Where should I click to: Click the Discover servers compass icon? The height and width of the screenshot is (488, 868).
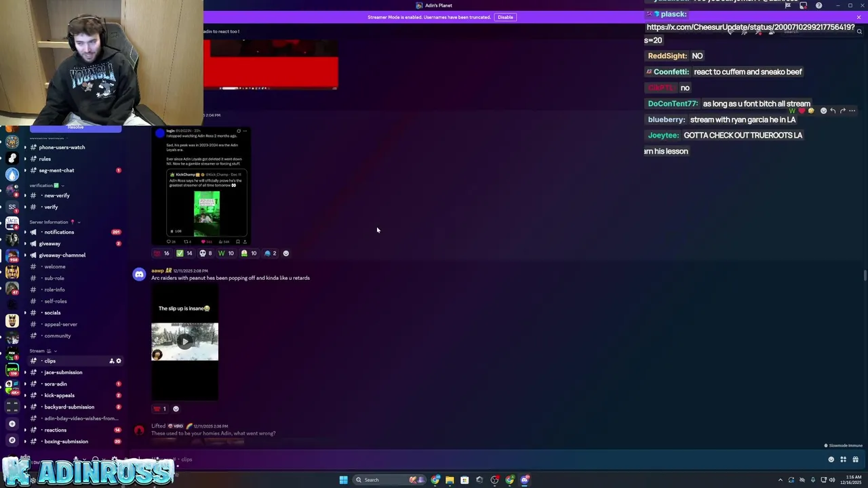coord(12,440)
